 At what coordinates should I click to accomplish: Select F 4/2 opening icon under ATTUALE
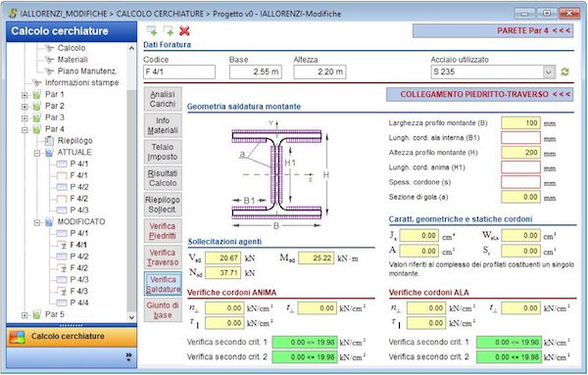[x=62, y=199]
